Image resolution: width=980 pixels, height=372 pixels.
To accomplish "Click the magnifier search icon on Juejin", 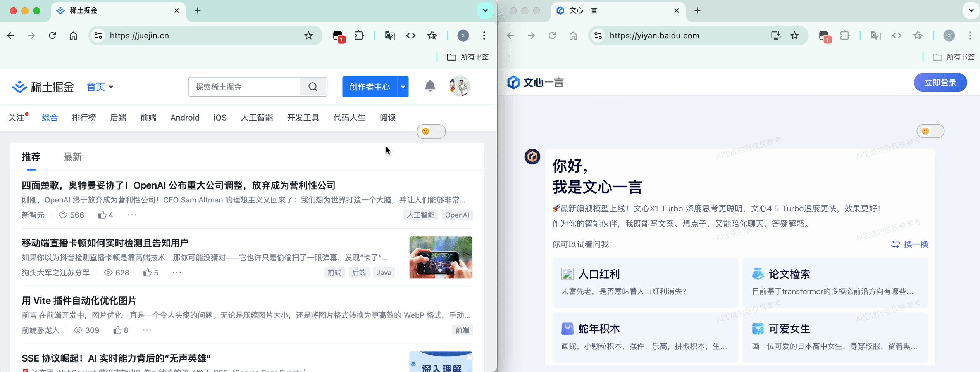I will tap(313, 87).
